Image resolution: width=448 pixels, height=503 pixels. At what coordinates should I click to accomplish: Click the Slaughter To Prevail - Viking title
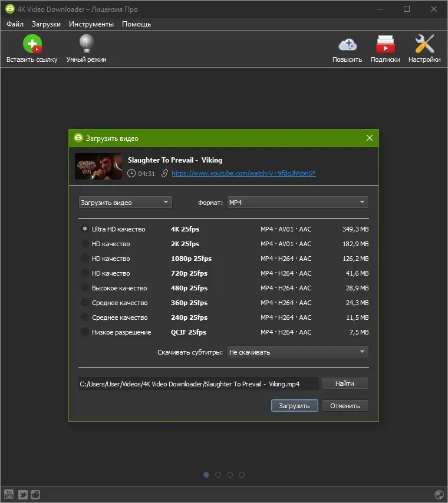pos(174,160)
